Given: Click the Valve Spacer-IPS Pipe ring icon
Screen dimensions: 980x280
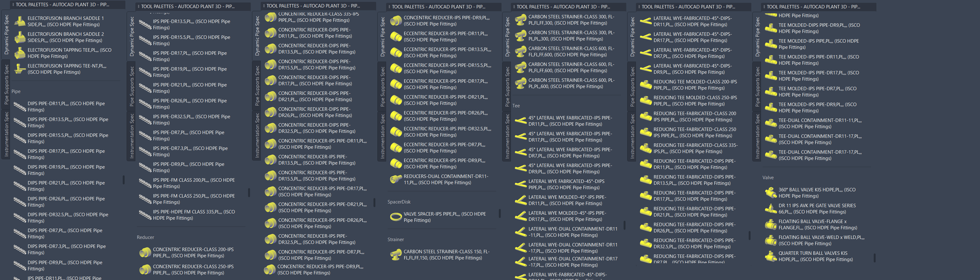Looking at the screenshot, I should pos(396,217).
